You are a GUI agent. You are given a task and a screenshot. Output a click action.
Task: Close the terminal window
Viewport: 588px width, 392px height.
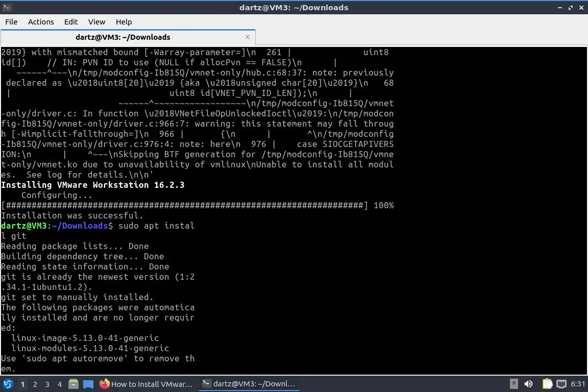[x=581, y=8]
